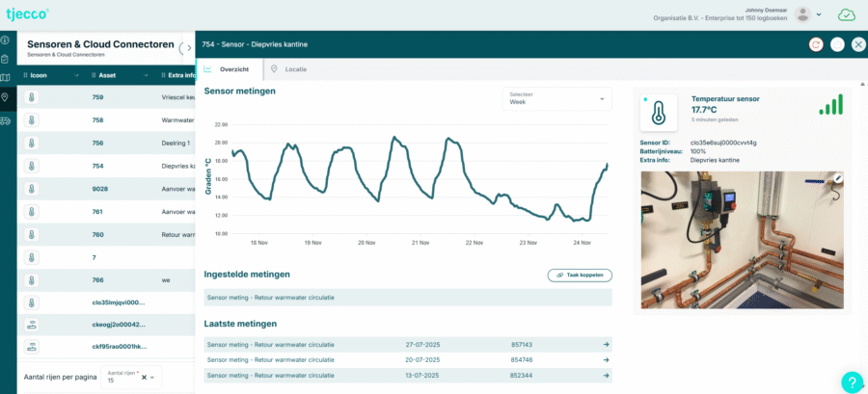Click the sensor installation photo thumbnail

pyautogui.click(x=743, y=239)
